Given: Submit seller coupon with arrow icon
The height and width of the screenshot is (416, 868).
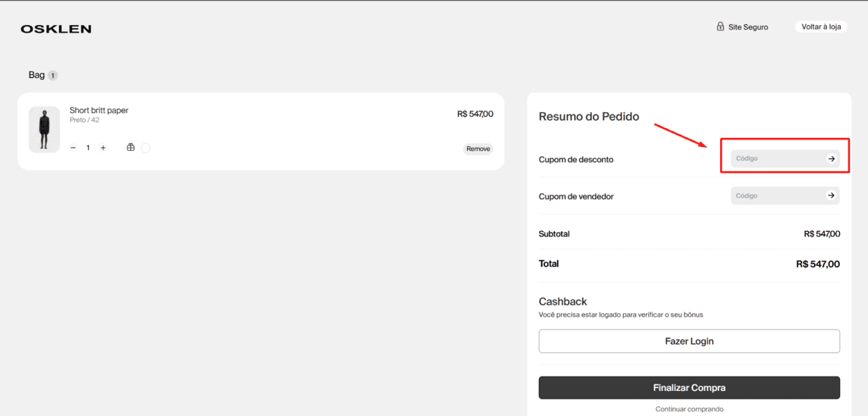Looking at the screenshot, I should (x=831, y=195).
